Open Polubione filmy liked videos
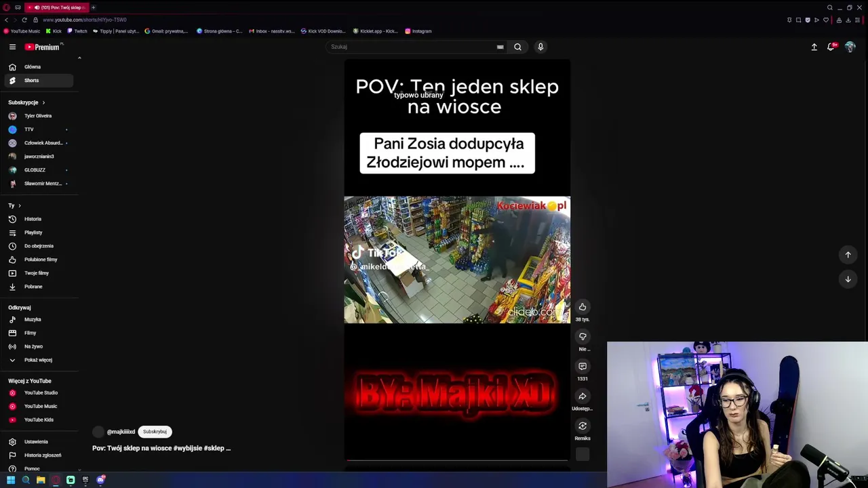Image resolution: width=868 pixels, height=488 pixels. click(x=39, y=260)
